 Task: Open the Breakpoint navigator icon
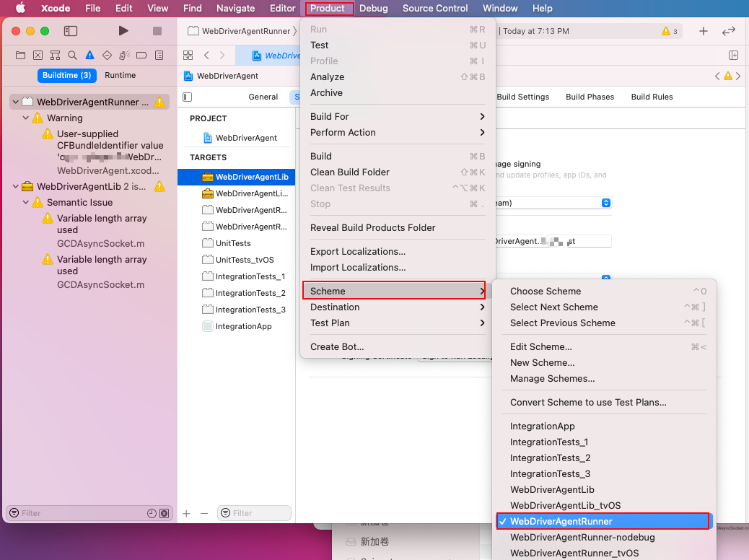141,56
